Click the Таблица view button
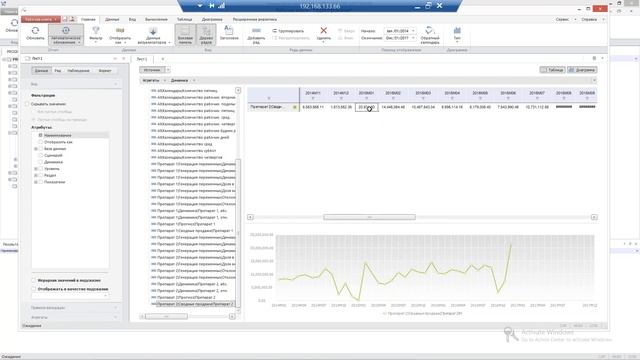This screenshot has width=640, height=360. (x=552, y=70)
